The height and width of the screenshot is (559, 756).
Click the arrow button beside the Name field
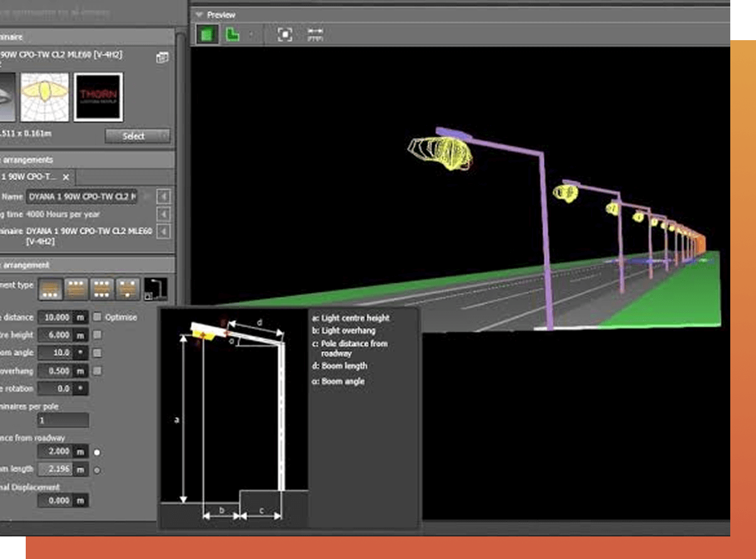tap(163, 197)
